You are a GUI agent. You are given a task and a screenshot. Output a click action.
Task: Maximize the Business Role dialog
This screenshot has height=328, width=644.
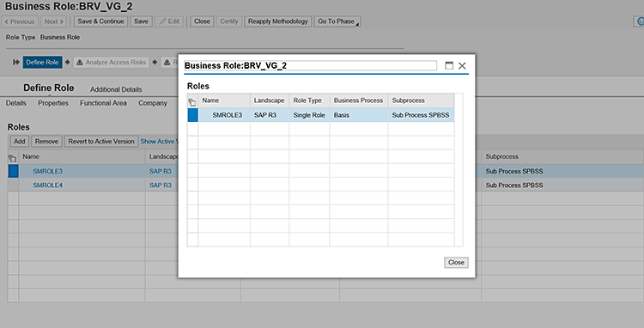449,65
